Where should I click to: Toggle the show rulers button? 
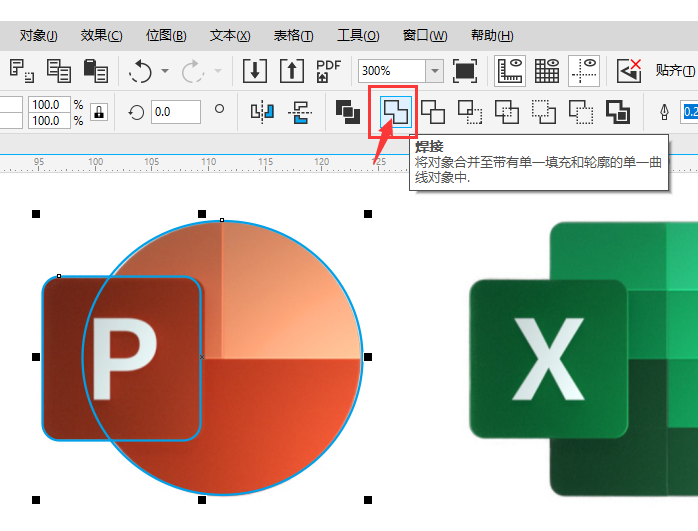point(510,71)
